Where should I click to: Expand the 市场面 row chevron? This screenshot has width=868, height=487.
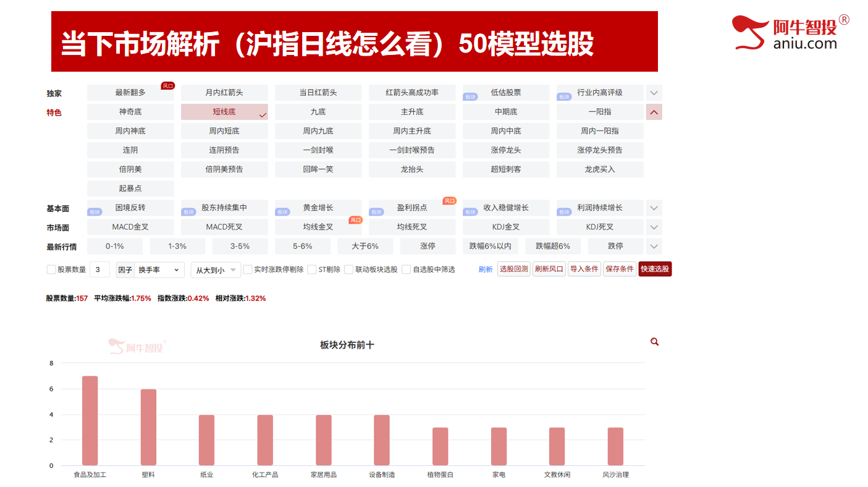pos(654,227)
